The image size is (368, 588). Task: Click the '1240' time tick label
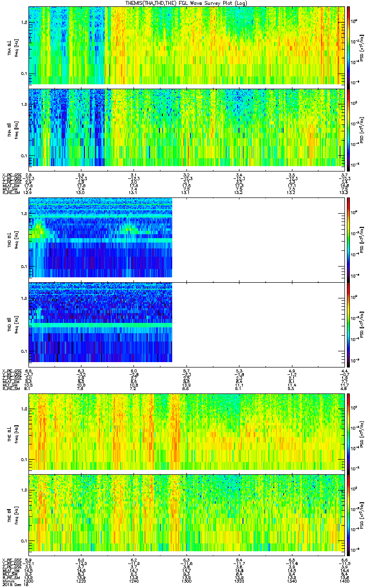coord(134,581)
